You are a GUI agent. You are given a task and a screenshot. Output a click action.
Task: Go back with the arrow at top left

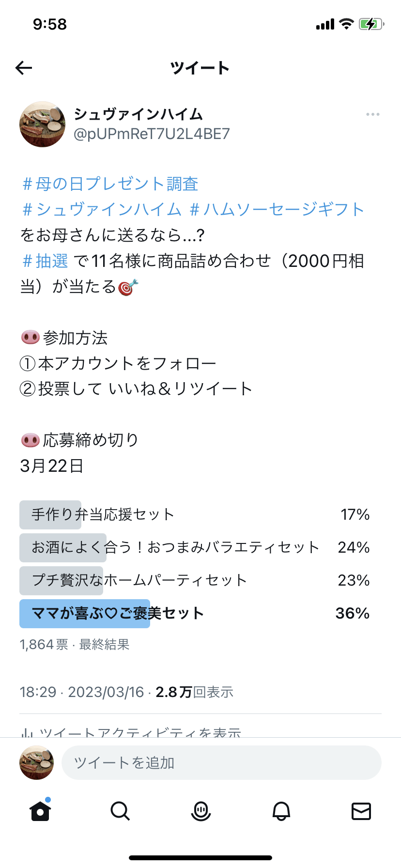23,68
